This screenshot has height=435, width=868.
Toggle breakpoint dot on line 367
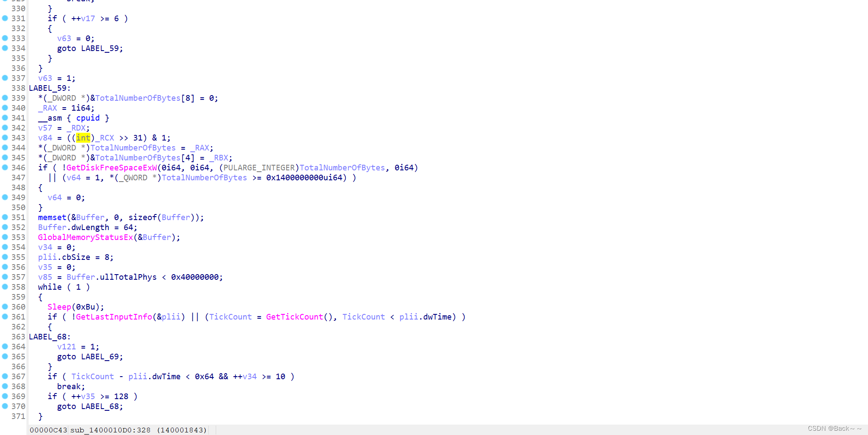(x=5, y=376)
